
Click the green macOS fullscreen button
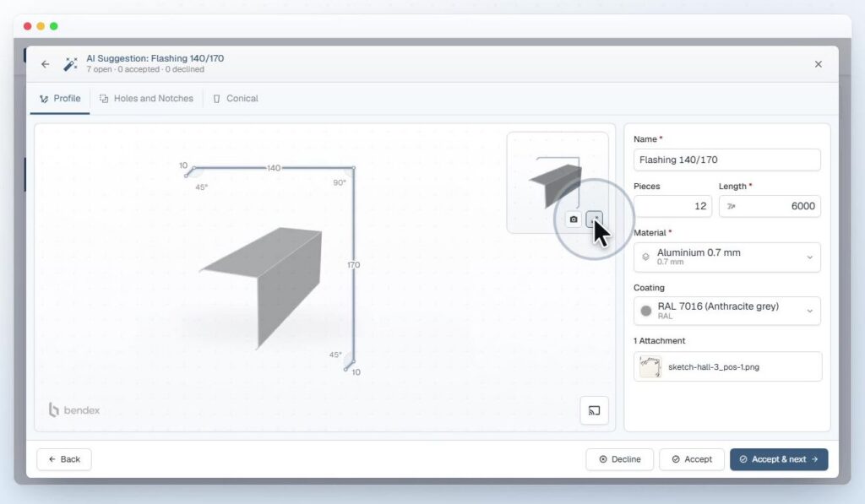click(x=54, y=26)
